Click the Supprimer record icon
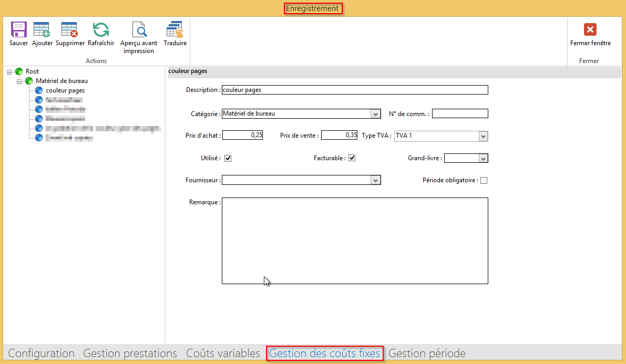626x364 pixels. coord(70,29)
